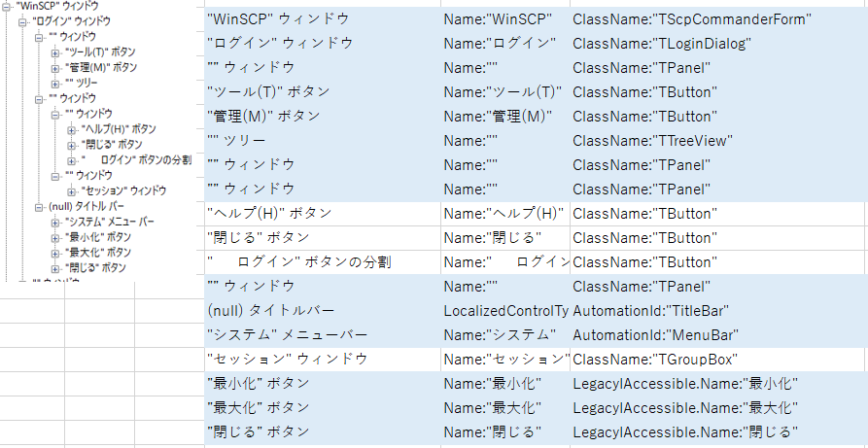Image resolution: width=868 pixels, height=448 pixels.
Task: Expand the "システム" メニュー バー tree node
Action: [x=55, y=224]
